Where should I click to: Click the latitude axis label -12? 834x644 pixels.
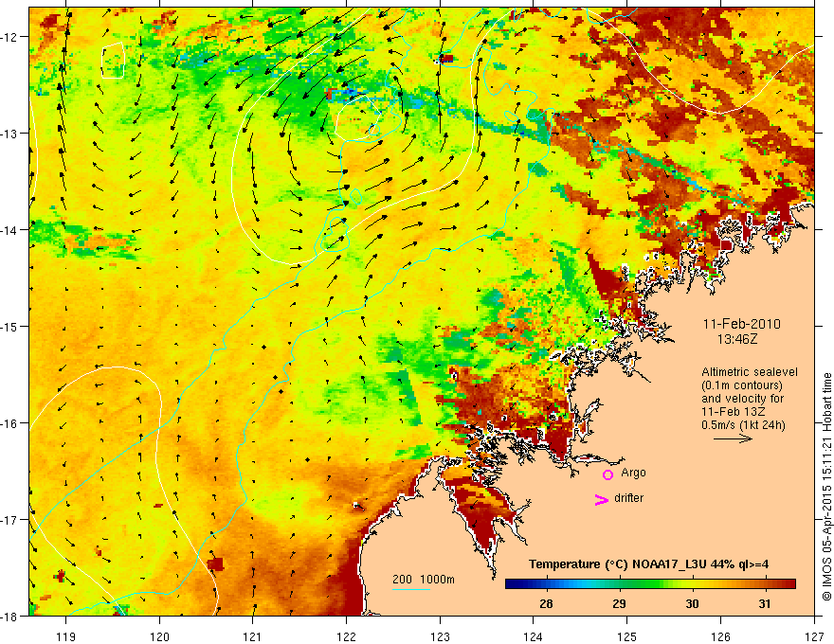[10, 37]
